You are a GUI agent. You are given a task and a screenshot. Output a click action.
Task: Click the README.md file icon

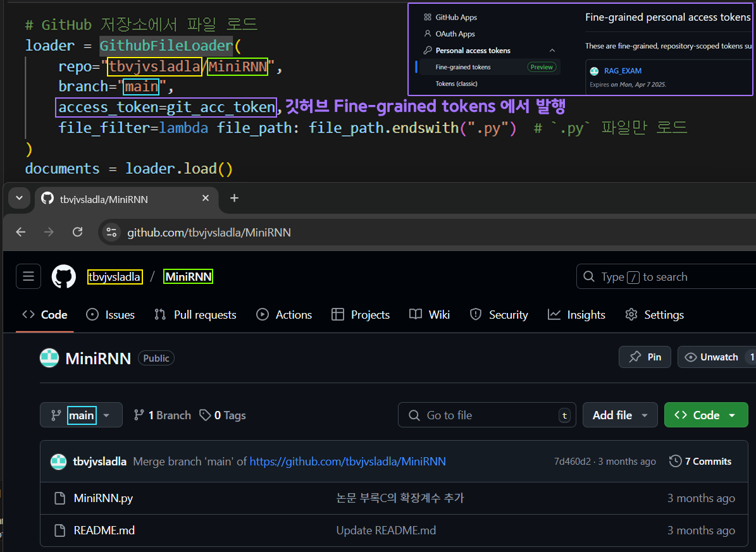[x=60, y=531]
